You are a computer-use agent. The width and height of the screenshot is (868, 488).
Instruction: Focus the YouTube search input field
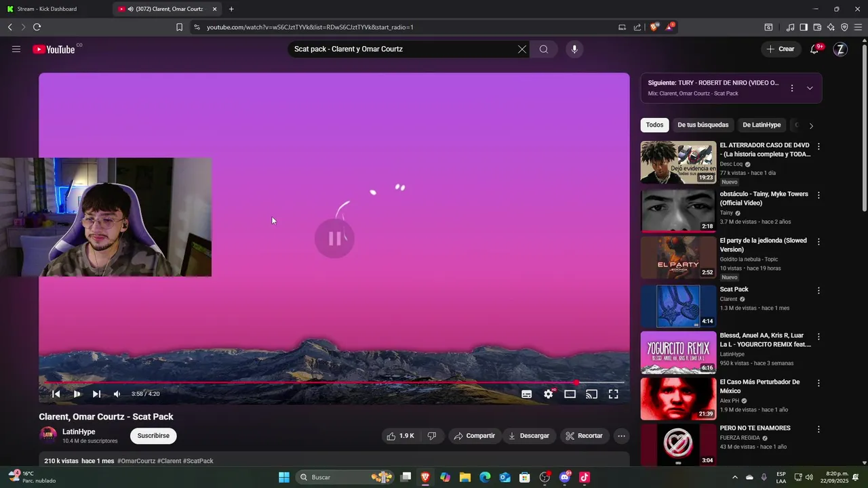click(403, 49)
